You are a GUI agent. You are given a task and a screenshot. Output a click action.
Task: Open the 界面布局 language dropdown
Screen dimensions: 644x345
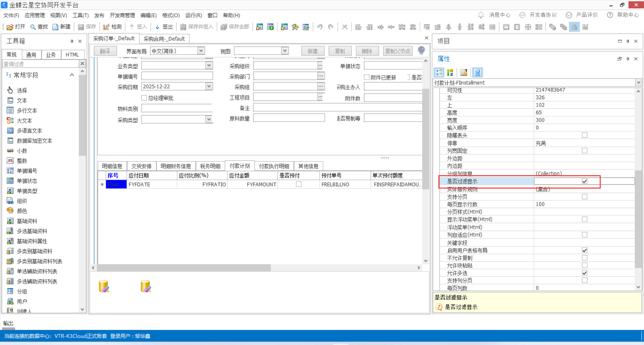201,51
